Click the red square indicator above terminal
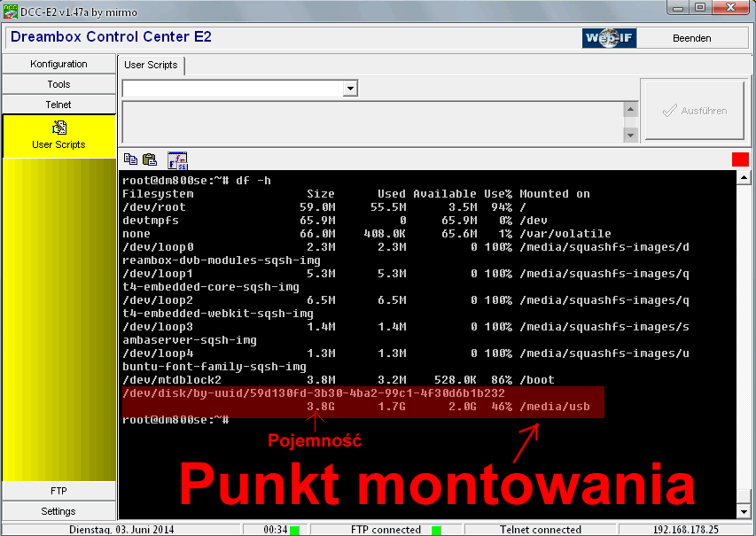 (740, 159)
